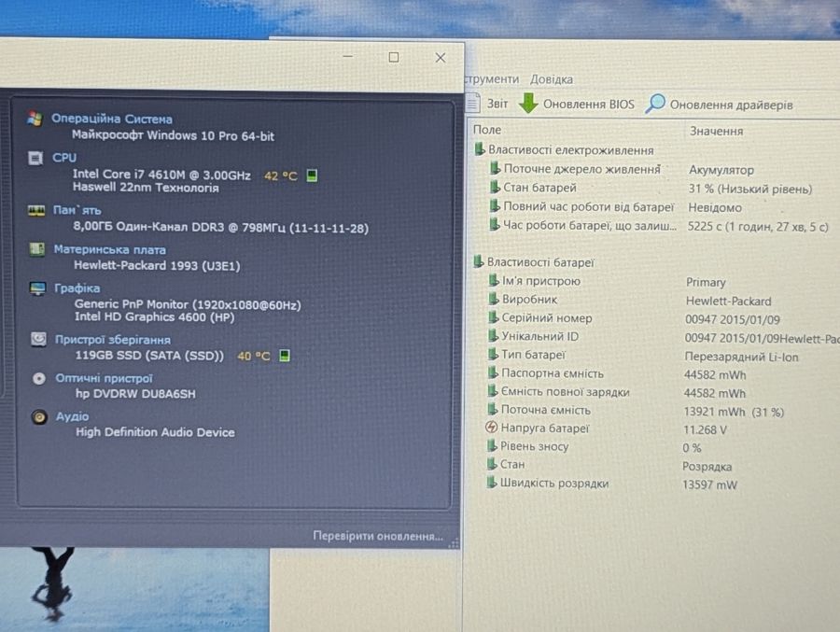Viewport: 840px width, 632px height.
Task: Click the value 11.268 V
Action: [705, 430]
